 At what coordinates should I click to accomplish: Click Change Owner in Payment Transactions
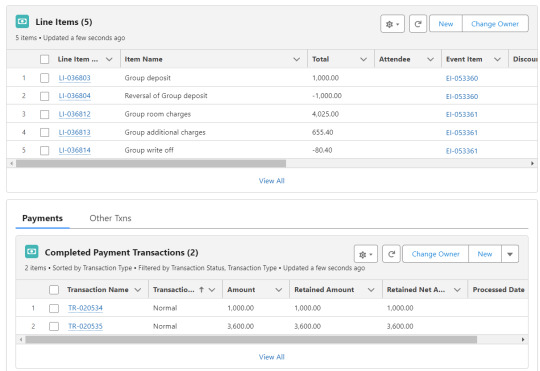tap(436, 254)
